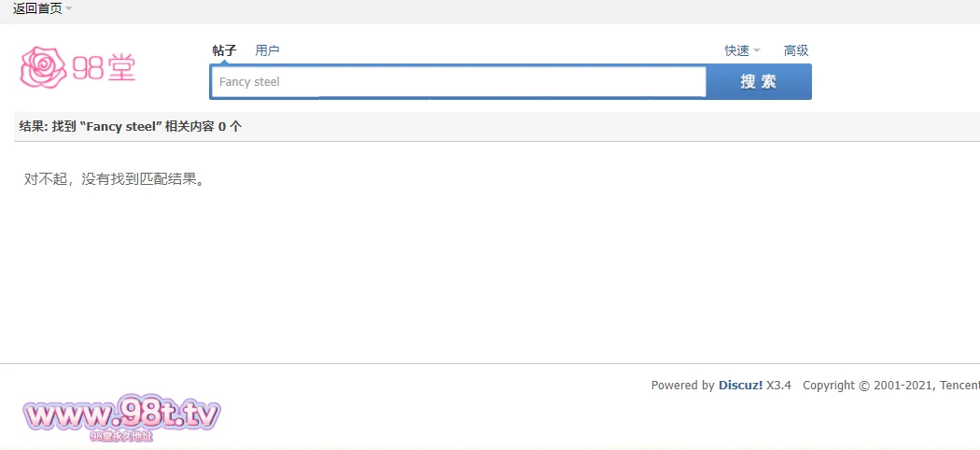Switch to the 帖子 search tab
This screenshot has width=980, height=450.
224,50
